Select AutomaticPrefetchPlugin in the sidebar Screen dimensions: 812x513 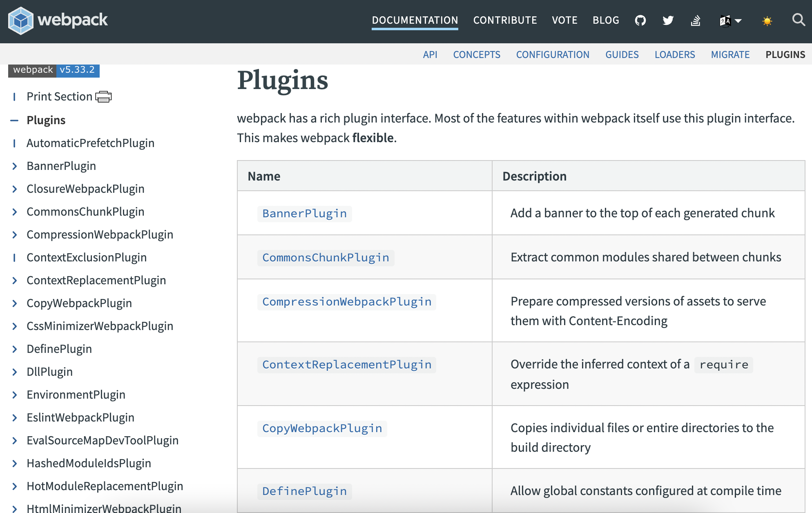click(x=90, y=143)
